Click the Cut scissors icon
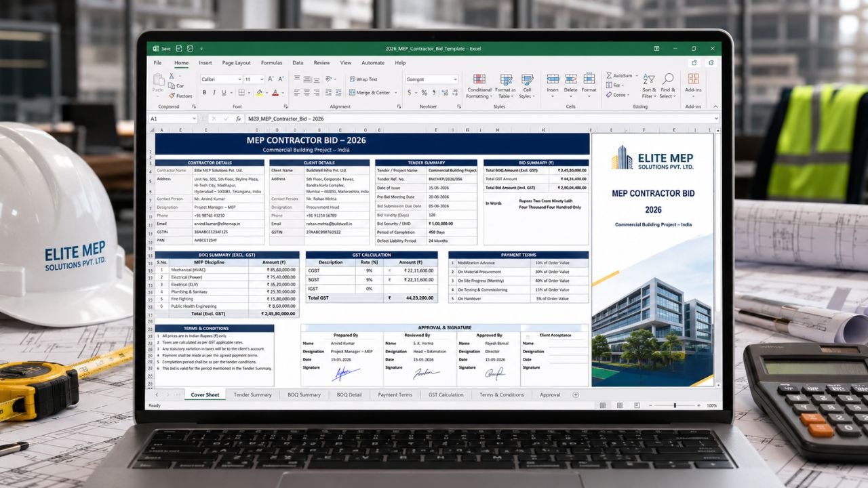This screenshot has height=488, width=868. (172, 77)
